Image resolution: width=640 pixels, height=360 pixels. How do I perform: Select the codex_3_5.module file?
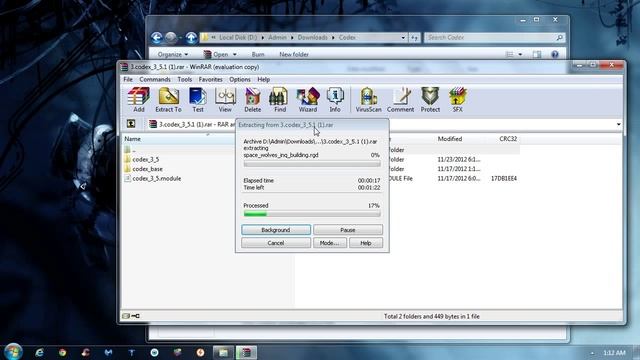pyautogui.click(x=156, y=179)
